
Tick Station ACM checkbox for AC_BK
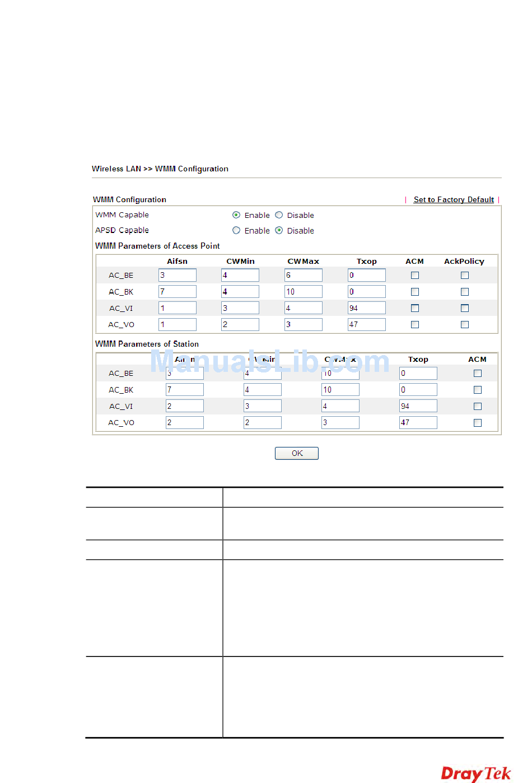point(478,390)
